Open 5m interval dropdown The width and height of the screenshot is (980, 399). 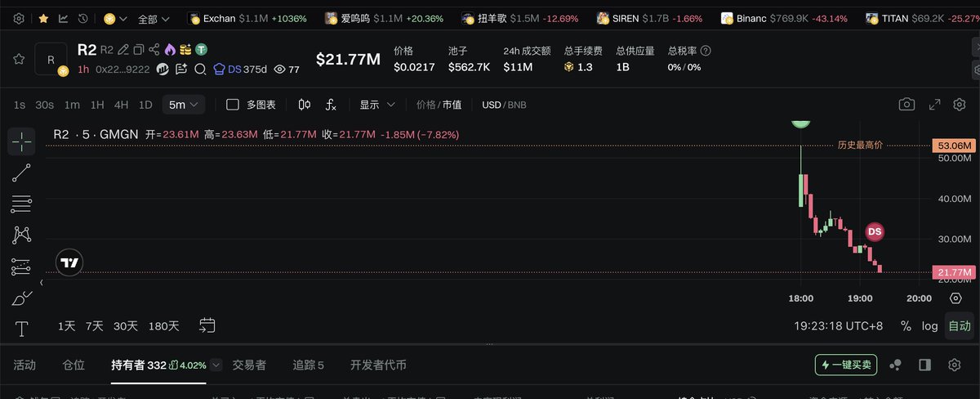[x=184, y=105]
